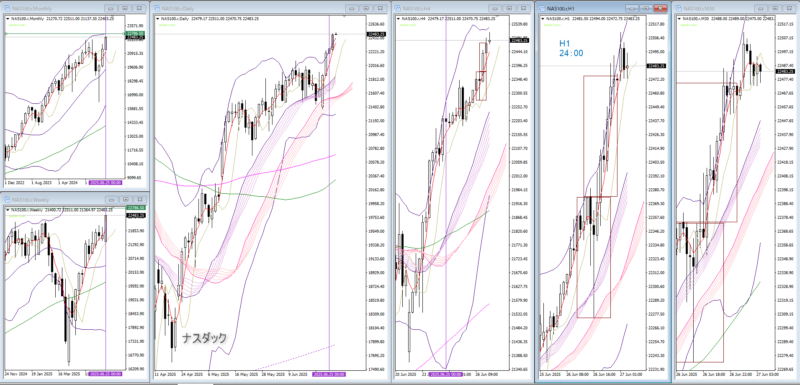
Task: Minimize the NAS100.r,Weekly chart window
Action: tap(111, 199)
